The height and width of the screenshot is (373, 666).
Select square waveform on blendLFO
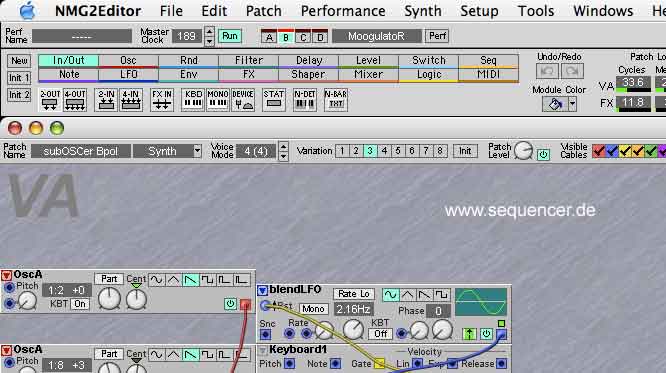[441, 294]
